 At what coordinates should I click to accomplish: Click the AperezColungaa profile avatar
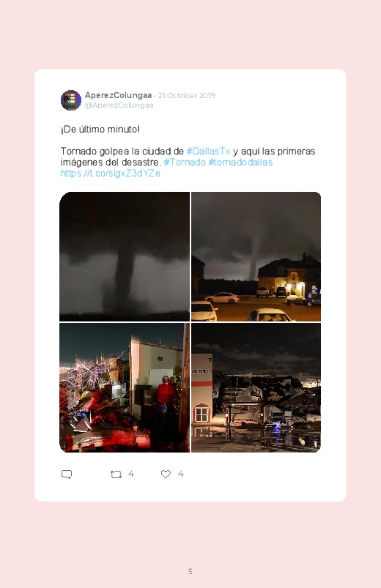tap(71, 100)
